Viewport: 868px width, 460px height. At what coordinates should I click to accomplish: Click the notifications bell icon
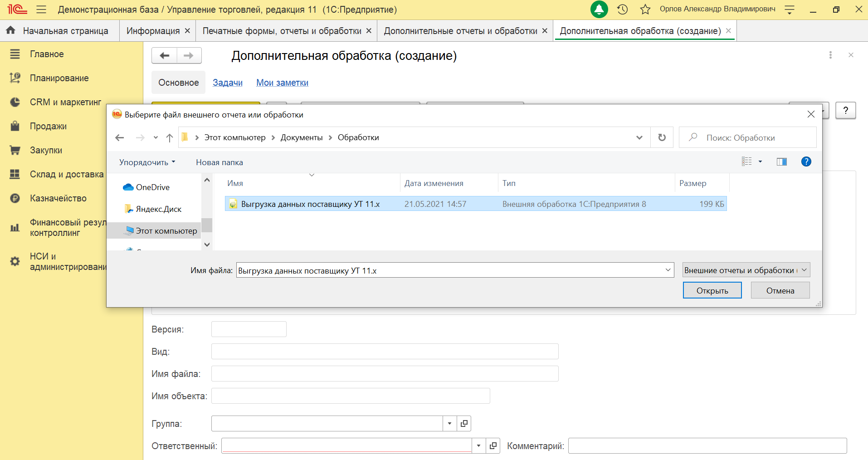(599, 9)
